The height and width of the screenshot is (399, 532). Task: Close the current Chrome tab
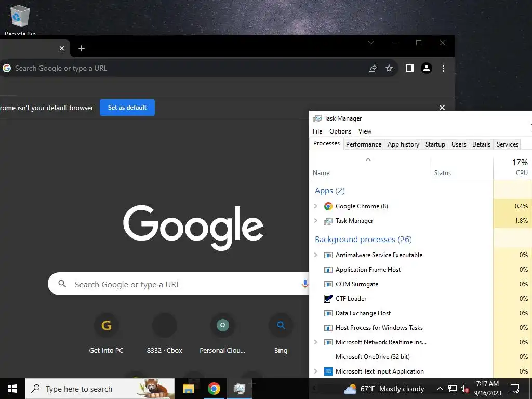[x=62, y=48]
